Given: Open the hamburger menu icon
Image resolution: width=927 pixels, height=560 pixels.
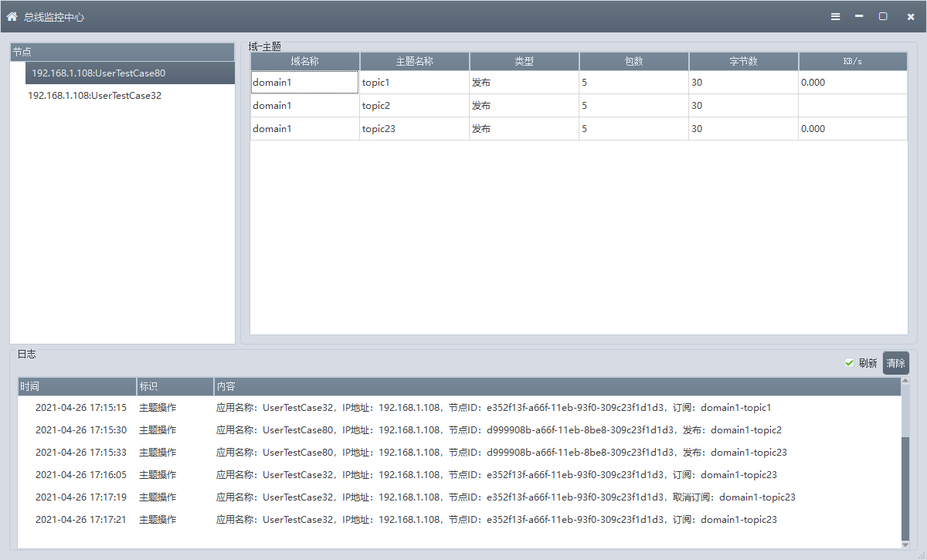Looking at the screenshot, I should pos(835,16).
